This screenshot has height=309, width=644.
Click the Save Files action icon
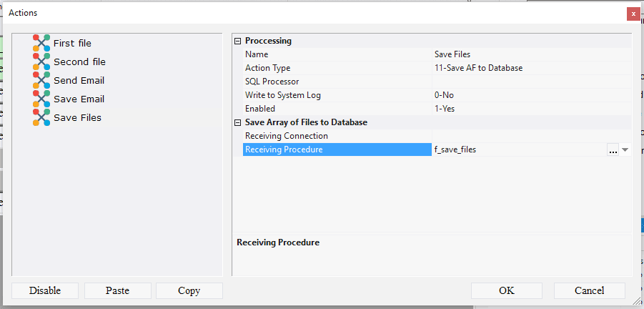point(41,117)
